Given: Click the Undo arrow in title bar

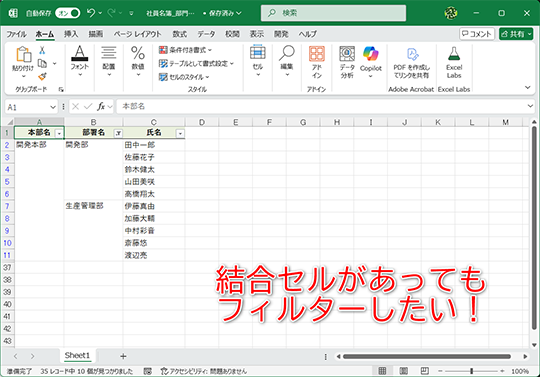Looking at the screenshot, I should click(91, 13).
